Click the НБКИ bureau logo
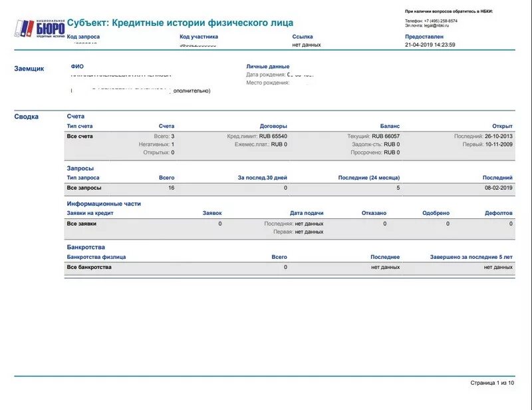532x410 pixels. click(x=39, y=28)
